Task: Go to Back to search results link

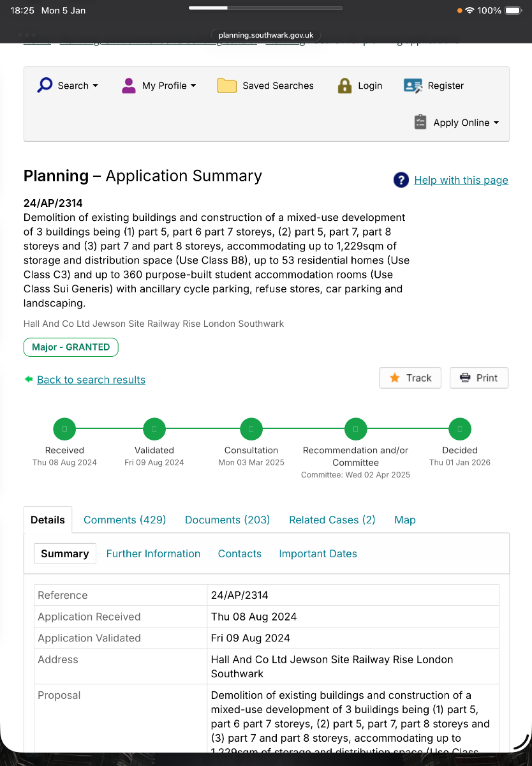Action: pyautogui.click(x=91, y=380)
